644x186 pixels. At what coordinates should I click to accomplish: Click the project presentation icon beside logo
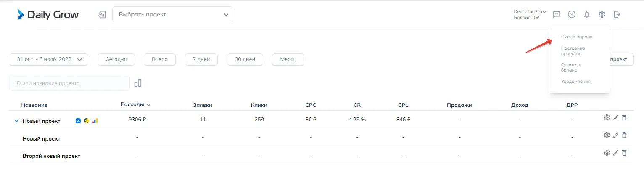[x=102, y=15]
